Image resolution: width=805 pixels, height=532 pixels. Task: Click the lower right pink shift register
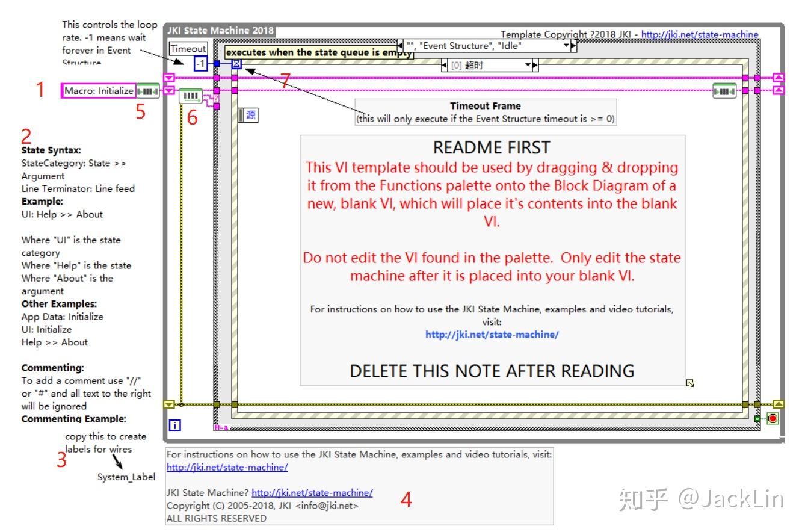tap(779, 91)
